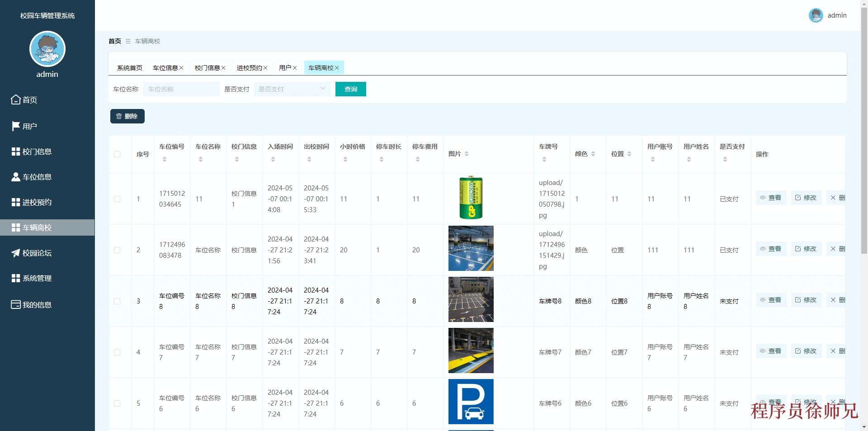Check the checkbox for row 序号 1
This screenshot has width=868, height=431.
pyautogui.click(x=118, y=199)
